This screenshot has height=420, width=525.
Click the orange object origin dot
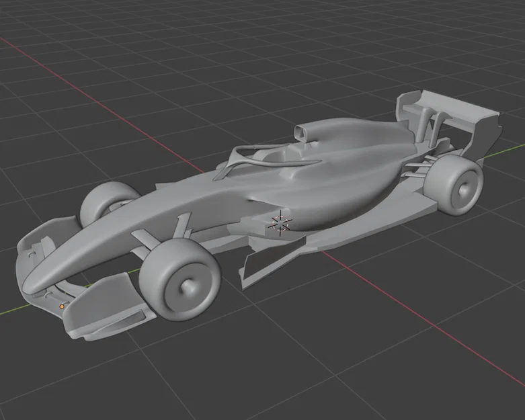click(x=62, y=306)
